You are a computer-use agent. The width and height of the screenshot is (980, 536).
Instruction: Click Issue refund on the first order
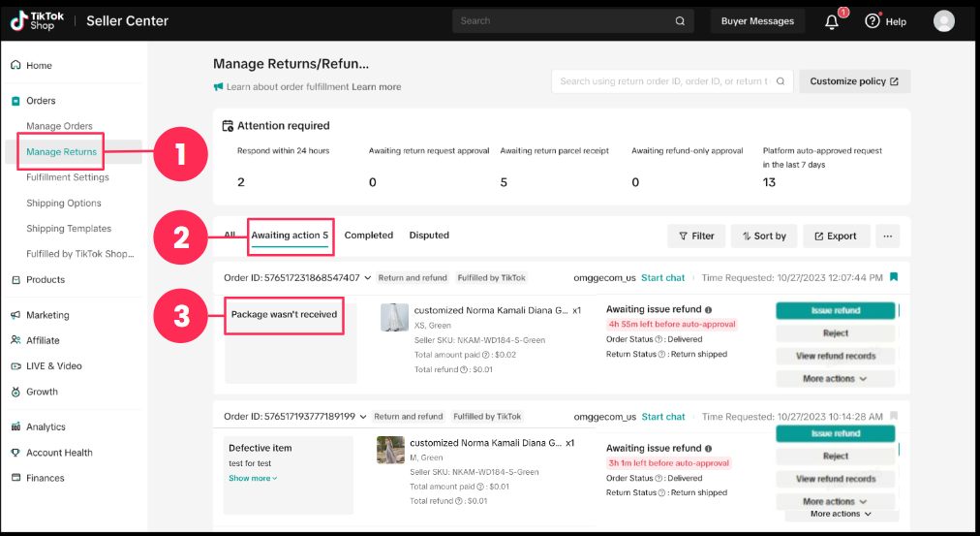[x=836, y=310]
